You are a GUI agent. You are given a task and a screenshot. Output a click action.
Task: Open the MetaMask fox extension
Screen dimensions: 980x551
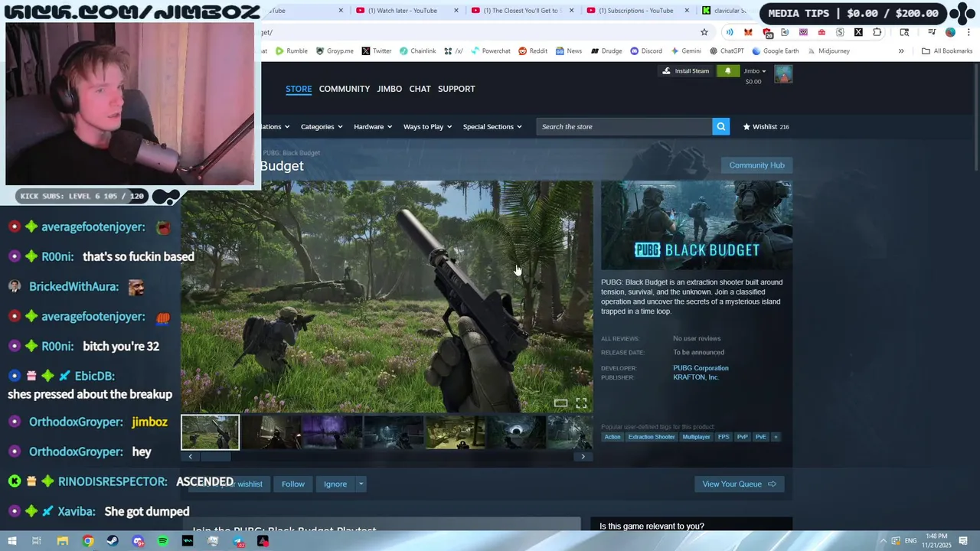(748, 32)
